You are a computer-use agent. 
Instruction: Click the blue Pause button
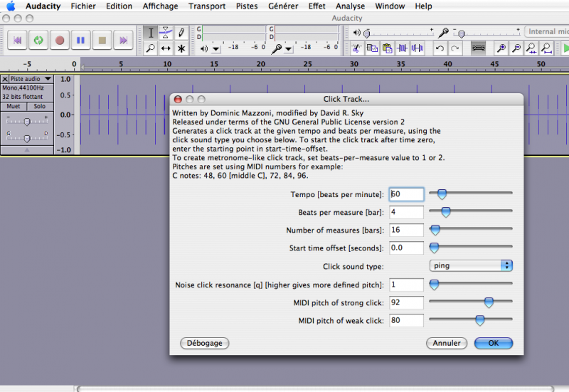click(x=80, y=40)
